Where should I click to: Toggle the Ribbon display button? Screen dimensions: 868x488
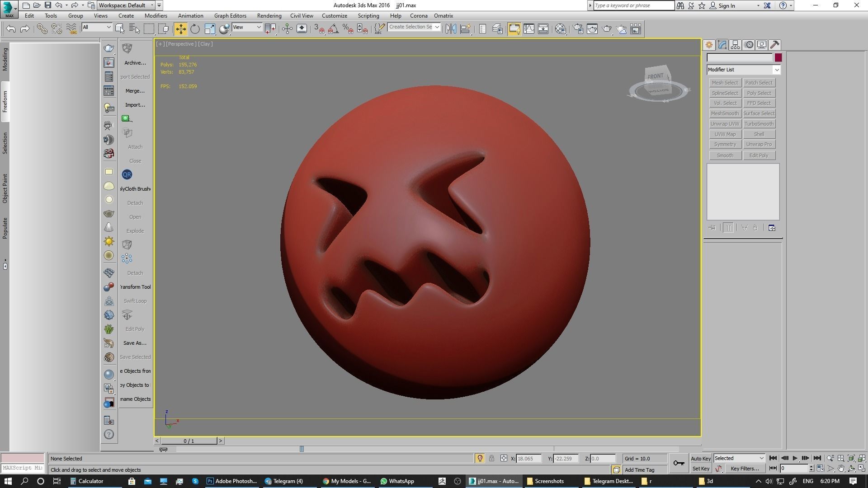pos(514,29)
